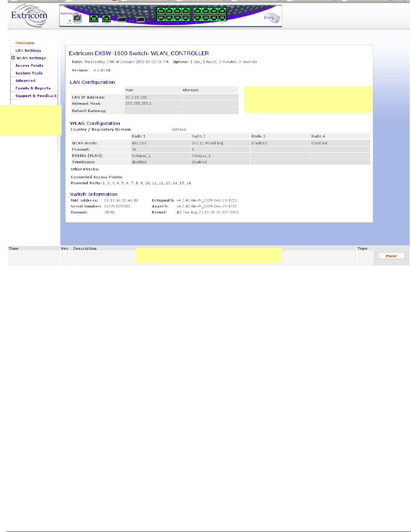This screenshot has width=411, height=532.
Task: Click the first SFP slot on the switch image
Action: (x=122, y=20)
